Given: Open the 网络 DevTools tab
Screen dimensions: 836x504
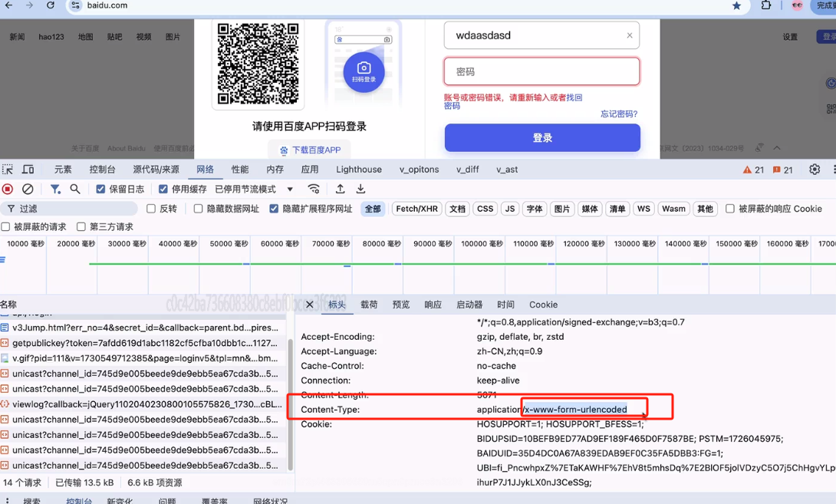Looking at the screenshot, I should click(x=206, y=170).
